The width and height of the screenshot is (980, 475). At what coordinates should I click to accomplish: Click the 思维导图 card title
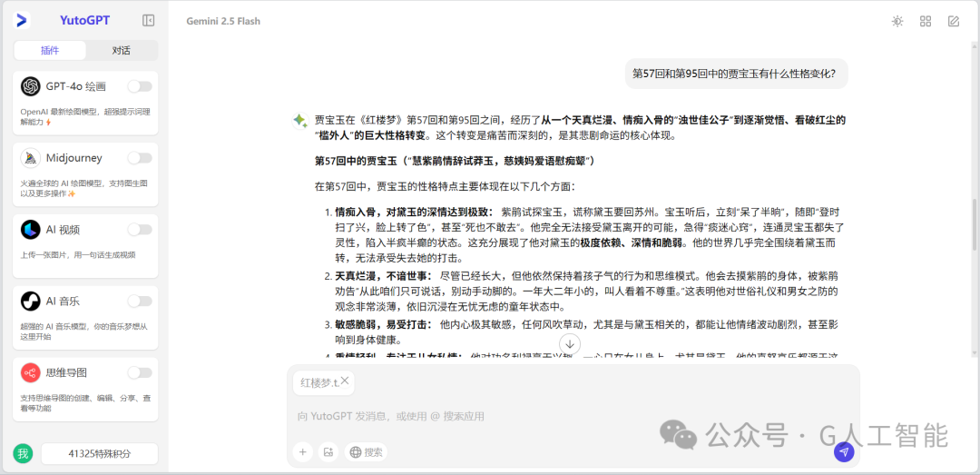66,373
